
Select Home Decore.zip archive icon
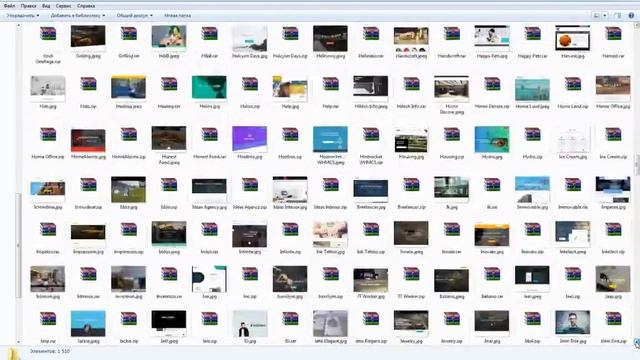point(492,84)
